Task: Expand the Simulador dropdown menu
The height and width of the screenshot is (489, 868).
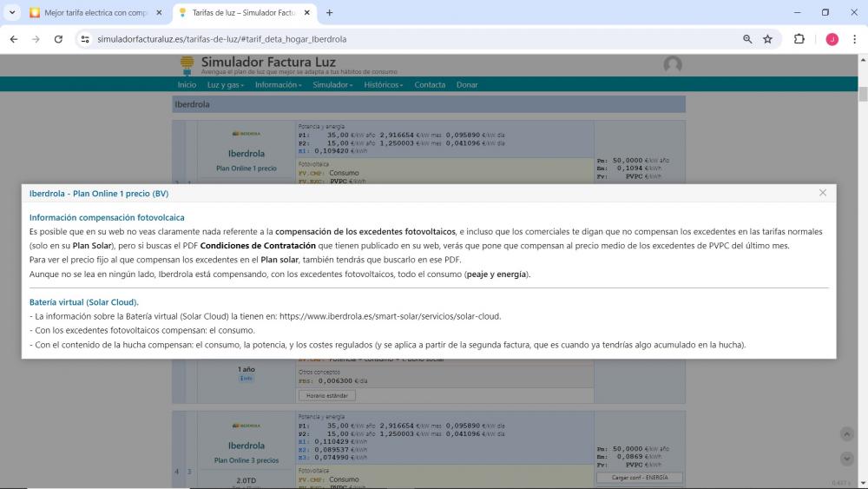Action: pos(332,85)
